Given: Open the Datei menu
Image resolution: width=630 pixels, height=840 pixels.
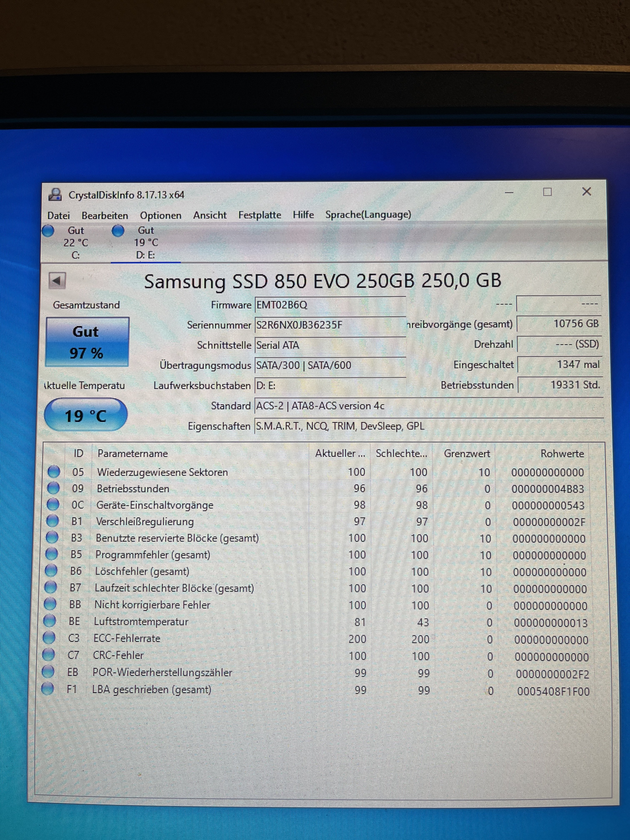Looking at the screenshot, I should [x=59, y=215].
